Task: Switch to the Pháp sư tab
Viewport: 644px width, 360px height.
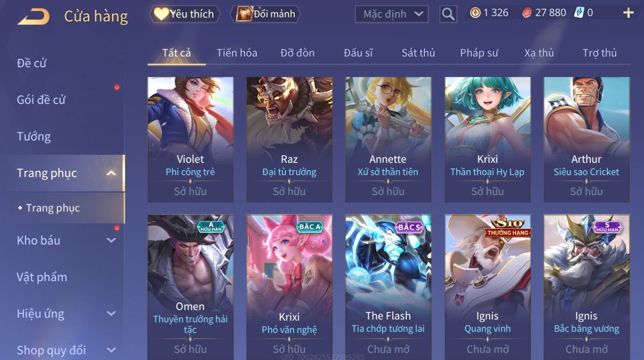Action: tap(479, 53)
